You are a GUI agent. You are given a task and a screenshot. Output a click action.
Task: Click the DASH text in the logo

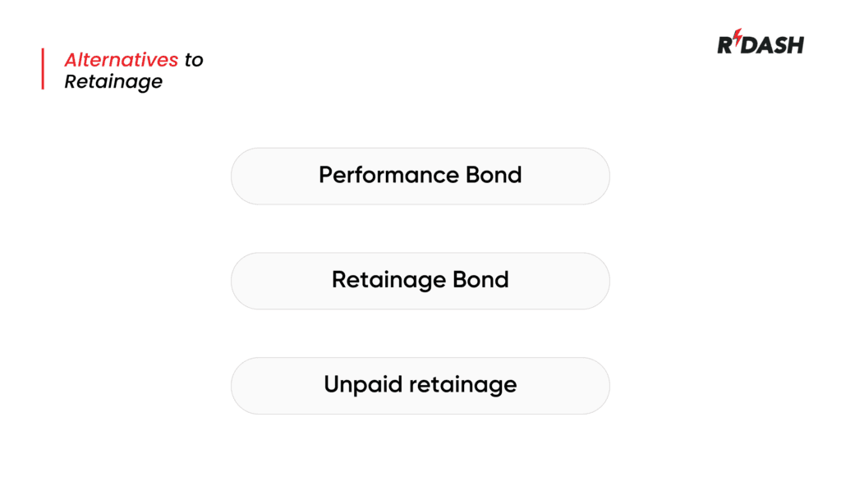click(774, 44)
